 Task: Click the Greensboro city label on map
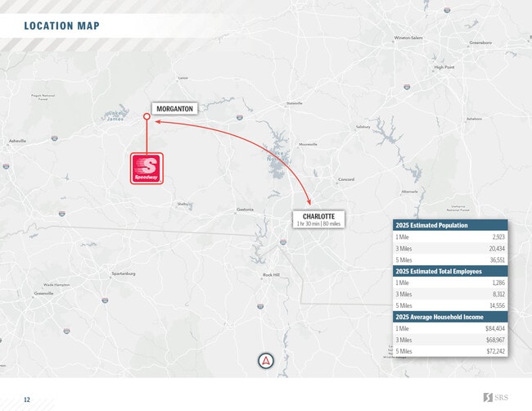pyautogui.click(x=480, y=42)
